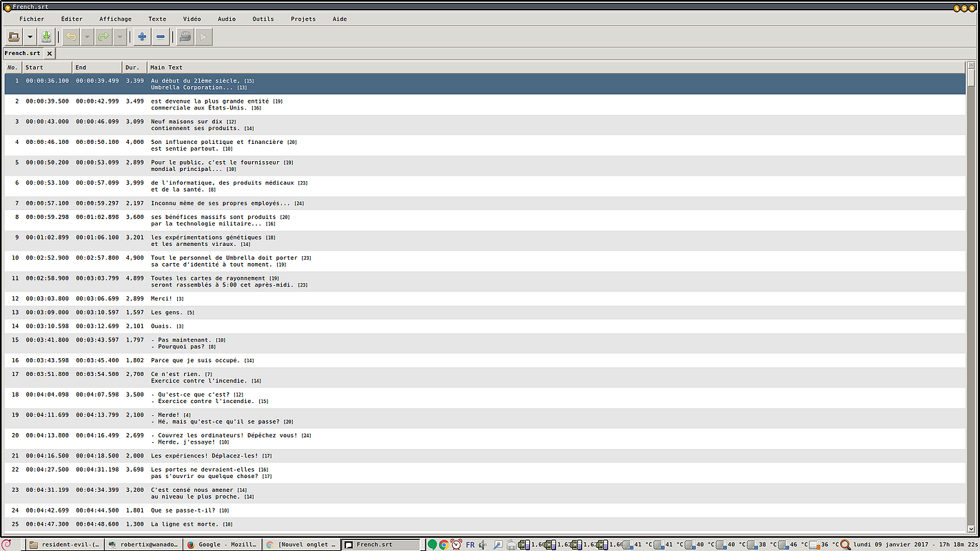Click the magnifying glass search icon near the clock
Viewport: 980px width, 551px height.
pos(846,545)
